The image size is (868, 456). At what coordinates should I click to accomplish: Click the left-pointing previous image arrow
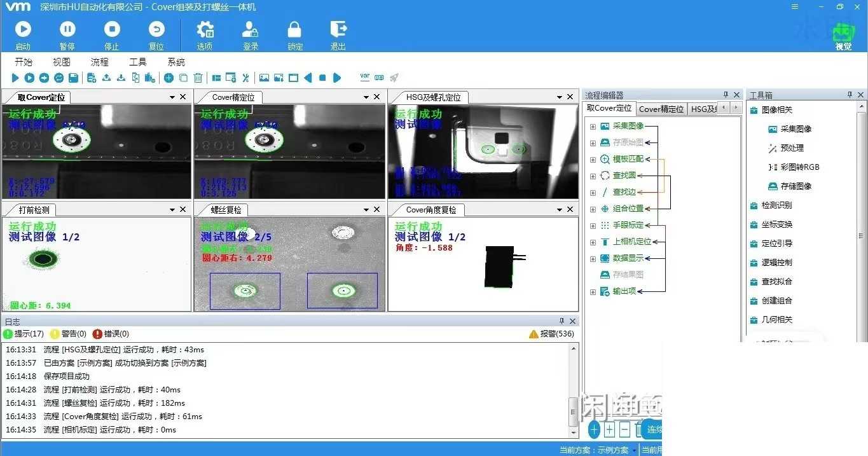click(x=308, y=78)
